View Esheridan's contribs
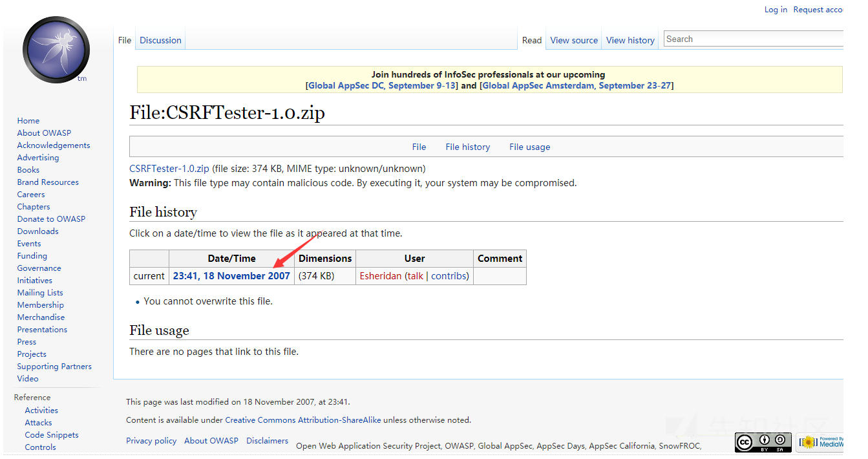The image size is (868, 459). (449, 275)
